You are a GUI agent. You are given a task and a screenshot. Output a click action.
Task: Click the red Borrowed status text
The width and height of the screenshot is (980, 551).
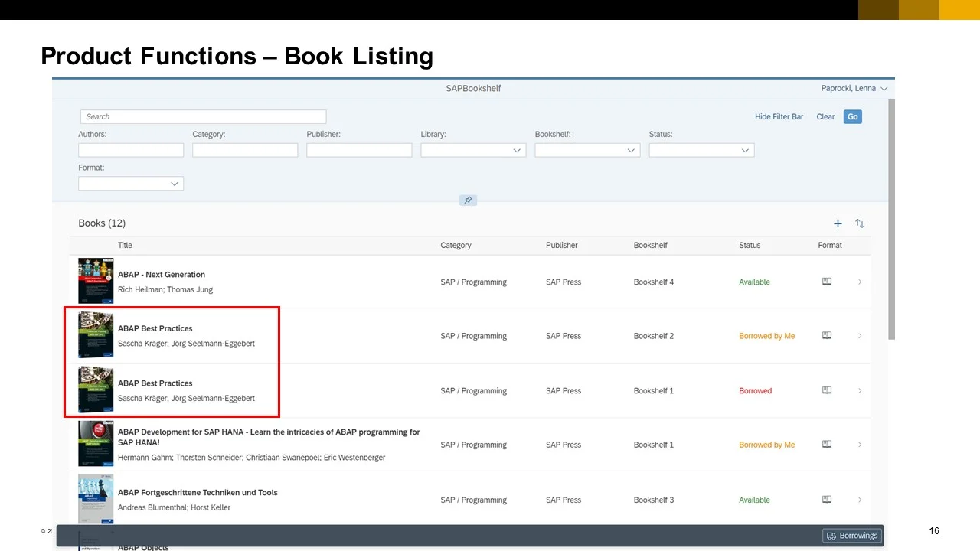point(755,390)
